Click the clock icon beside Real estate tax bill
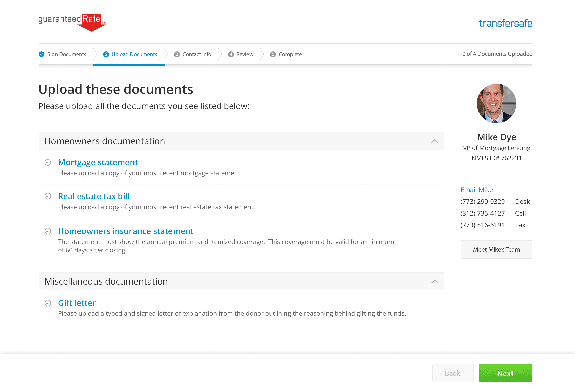 click(x=48, y=196)
